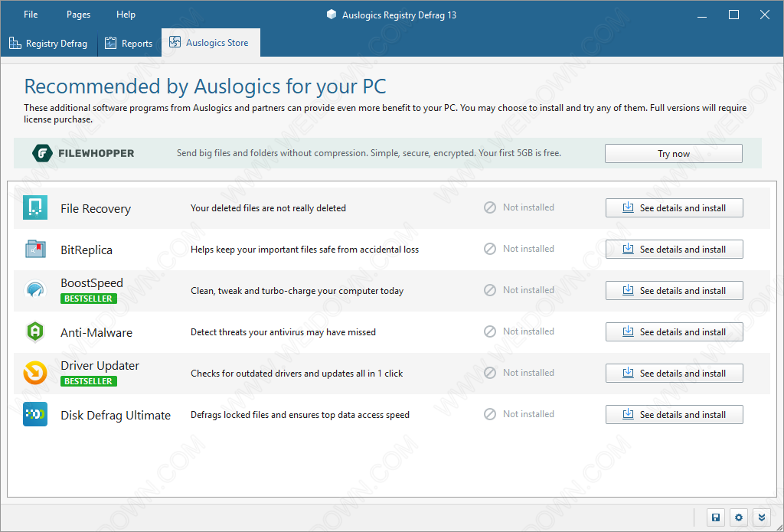Click 'Helps keep your important files safe' description
Screen dimensions: 784x532
[x=305, y=250]
